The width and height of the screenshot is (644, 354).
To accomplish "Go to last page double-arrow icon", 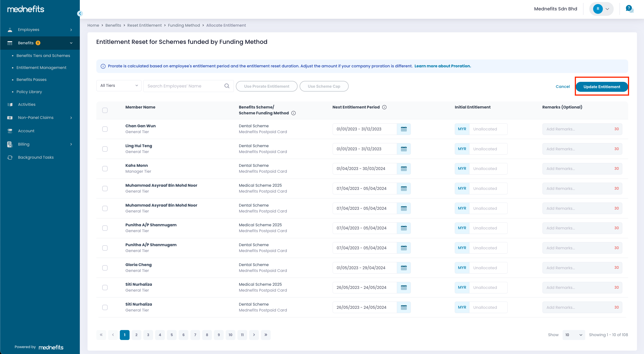I will click(x=265, y=335).
